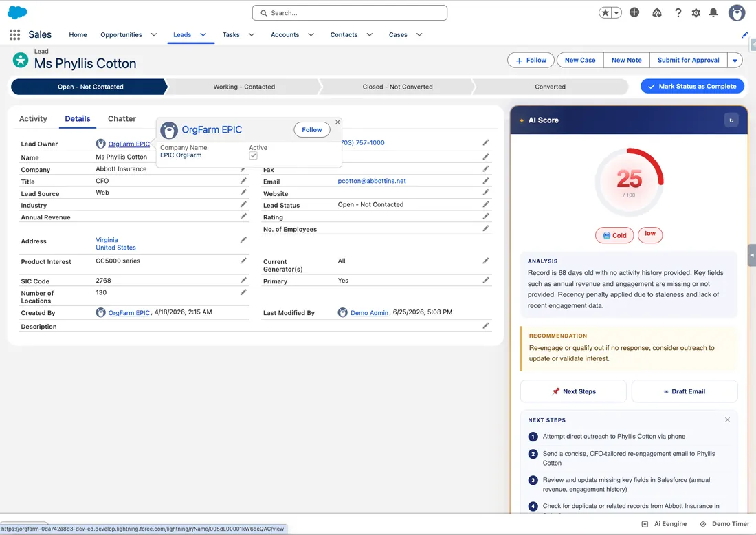
Task: Refresh the AI Score panel
Action: [731, 120]
